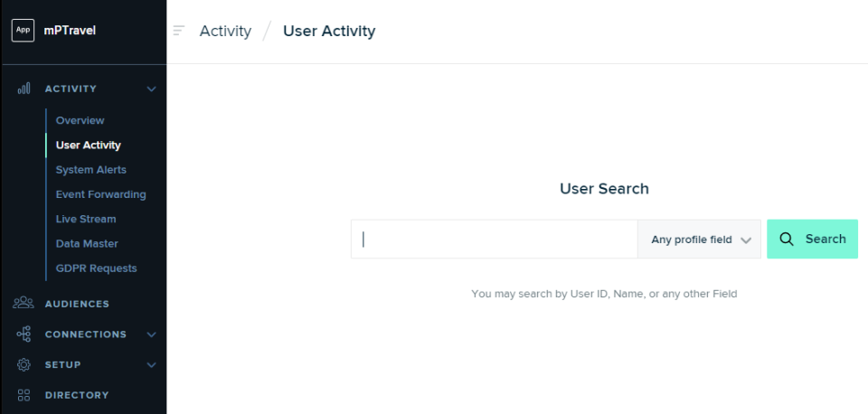Click the Audiences people icon
The height and width of the screenshot is (414, 868).
tap(24, 304)
